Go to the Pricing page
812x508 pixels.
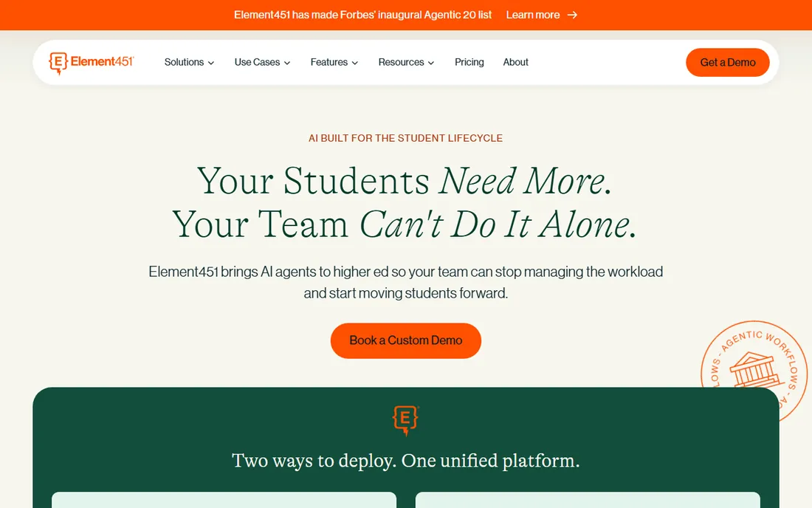pos(469,62)
